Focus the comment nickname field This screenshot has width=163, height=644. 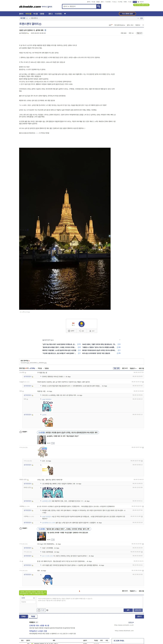click(x=28, y=598)
